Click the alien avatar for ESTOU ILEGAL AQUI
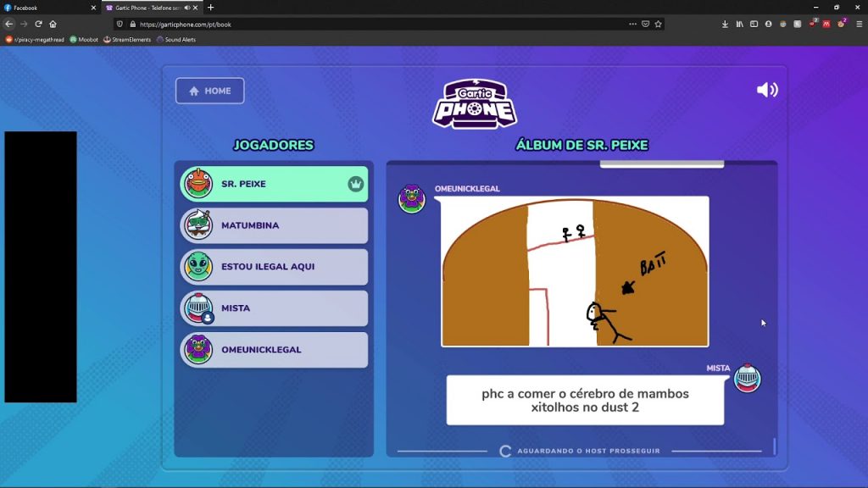Viewport: 868px width, 488px height. click(198, 267)
